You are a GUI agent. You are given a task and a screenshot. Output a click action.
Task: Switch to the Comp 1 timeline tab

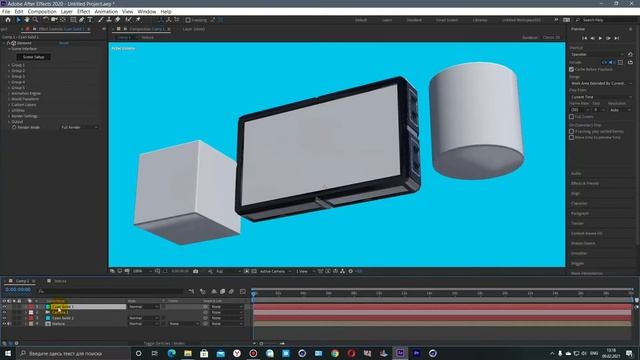pos(22,281)
